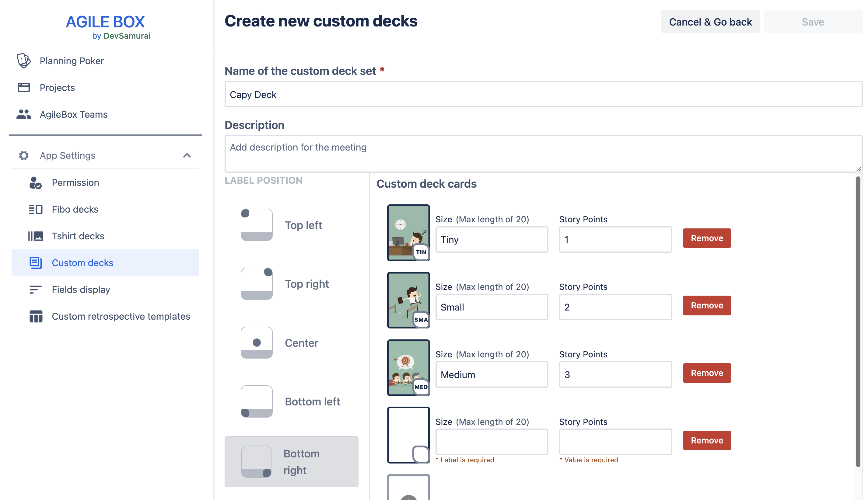Image resolution: width=868 pixels, height=500 pixels.
Task: Click the App Settings gear icon
Action: click(x=24, y=155)
